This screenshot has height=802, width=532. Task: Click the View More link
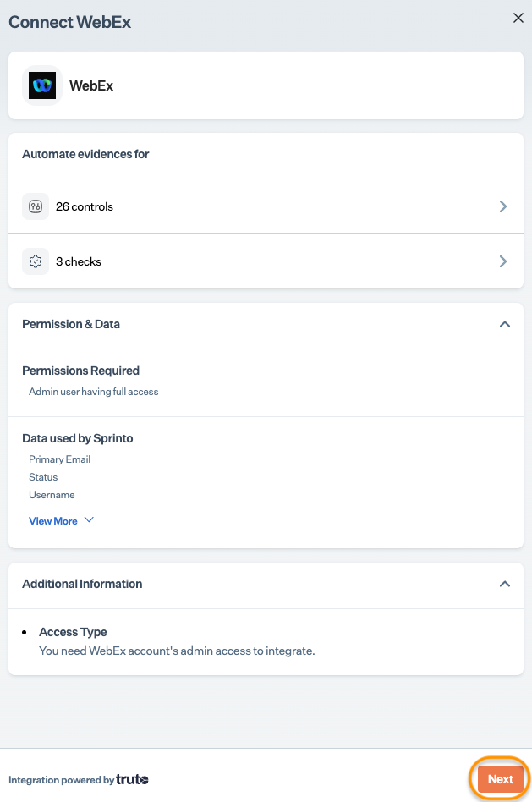point(53,521)
